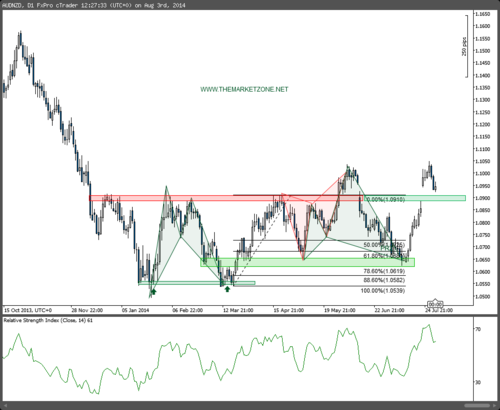Click the 88.60%(1.0582) Fibonacci label
This screenshot has width=500, height=410.
[x=384, y=280]
